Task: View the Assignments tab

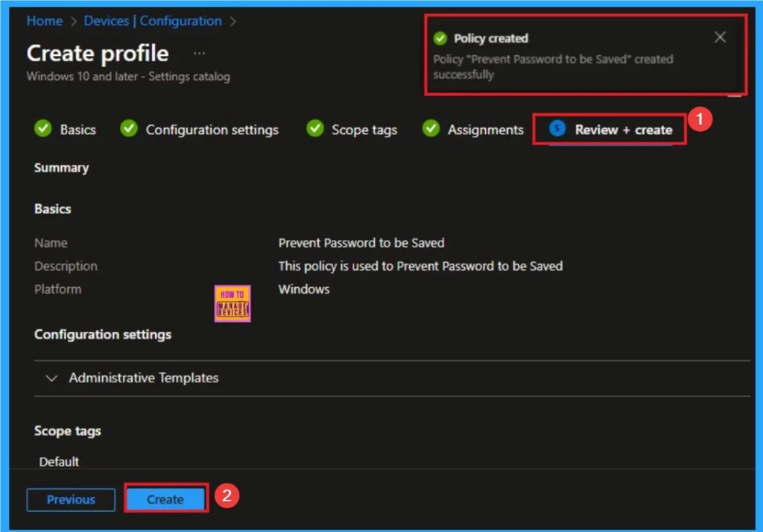Action: tap(485, 129)
